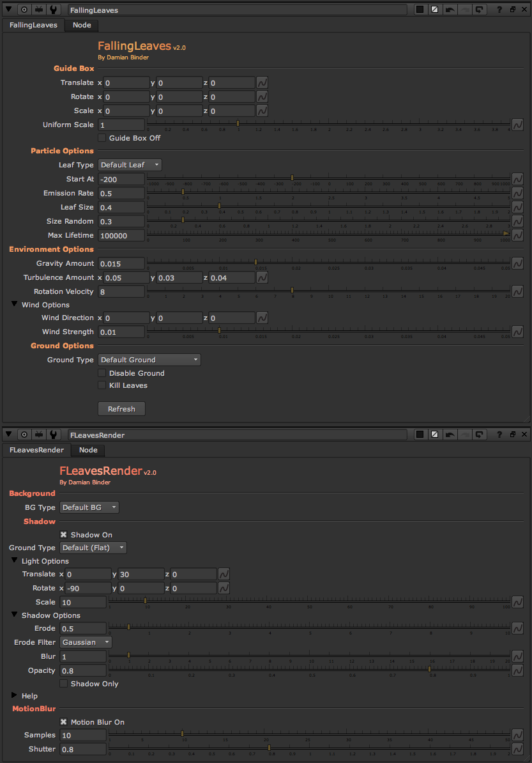
Task: Enable the Guide Box Off checkbox
Action: coord(102,138)
